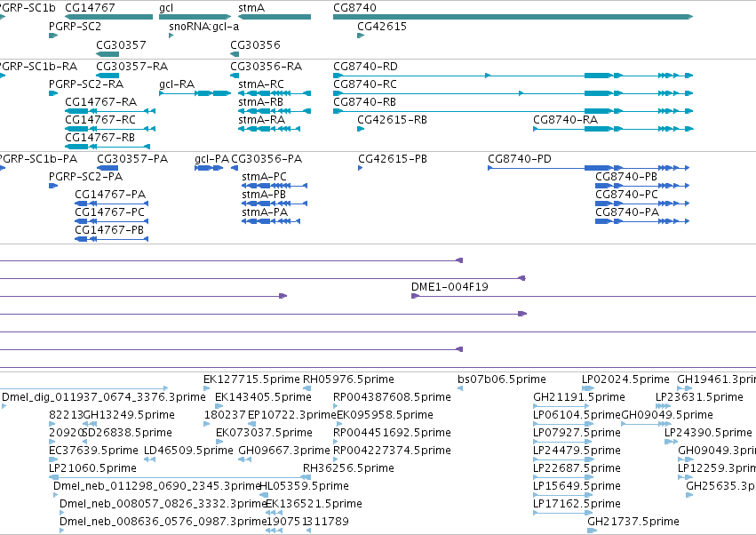Click the CG14767-PA protein feature
This screenshot has height=535, width=756.
pos(112,204)
